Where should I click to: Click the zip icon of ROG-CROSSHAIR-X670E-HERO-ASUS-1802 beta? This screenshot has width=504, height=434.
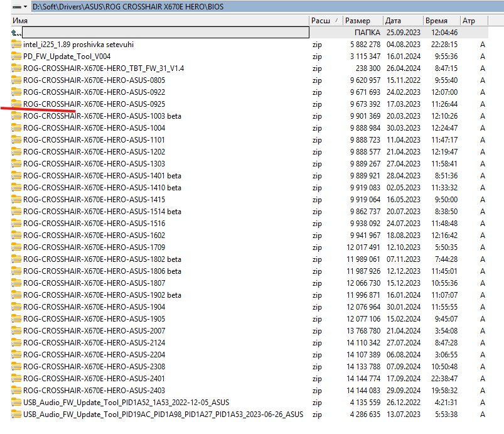(16, 259)
